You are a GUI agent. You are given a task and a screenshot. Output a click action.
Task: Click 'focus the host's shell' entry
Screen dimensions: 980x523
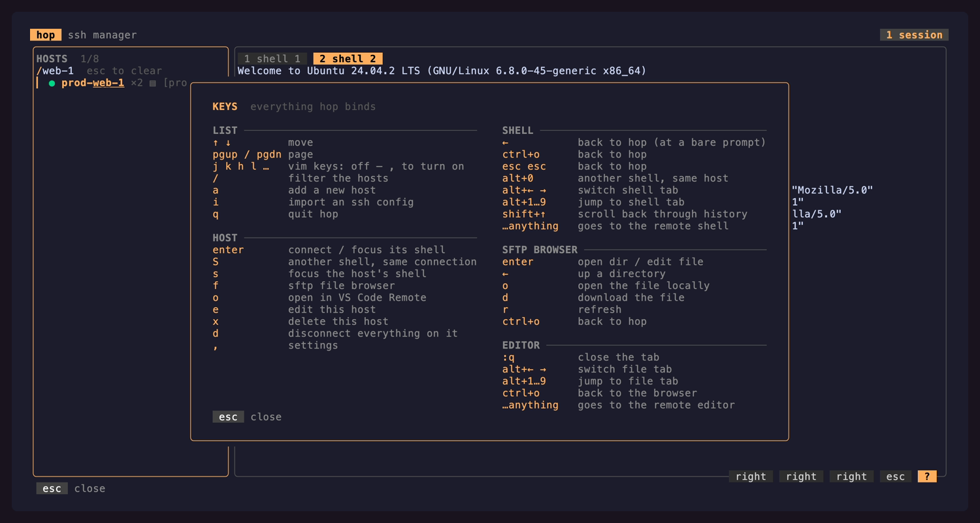tap(357, 273)
